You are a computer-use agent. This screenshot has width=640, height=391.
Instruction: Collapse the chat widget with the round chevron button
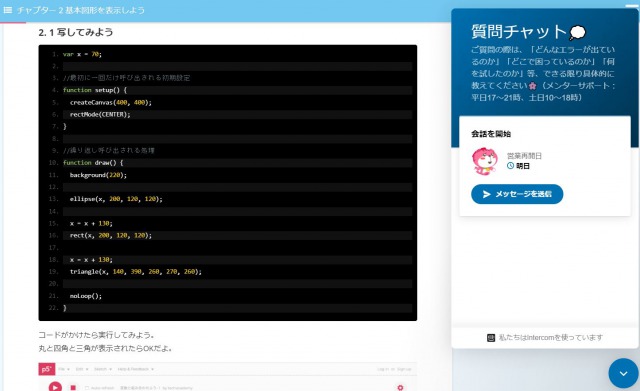623,373
